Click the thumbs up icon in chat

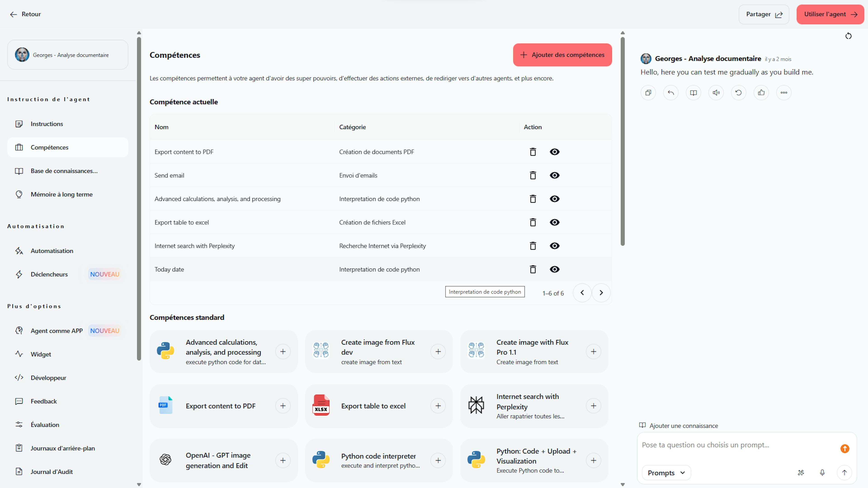(x=761, y=93)
